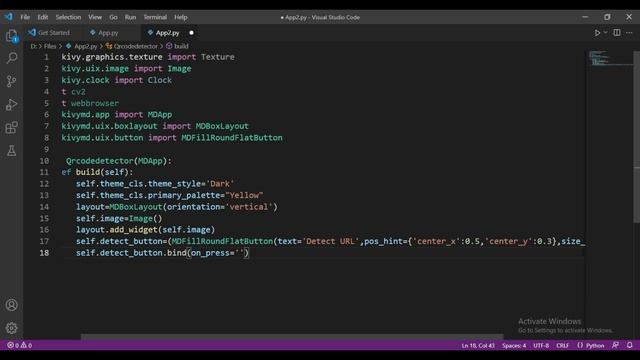Close App2.py tab via unsaved dot
The height and width of the screenshot is (360, 640).
point(191,33)
